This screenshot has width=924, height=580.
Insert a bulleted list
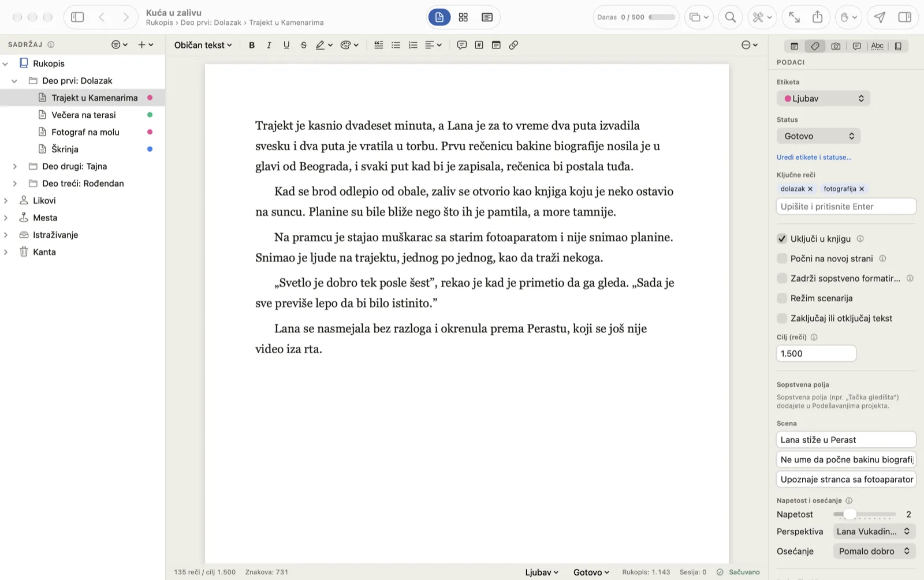396,45
